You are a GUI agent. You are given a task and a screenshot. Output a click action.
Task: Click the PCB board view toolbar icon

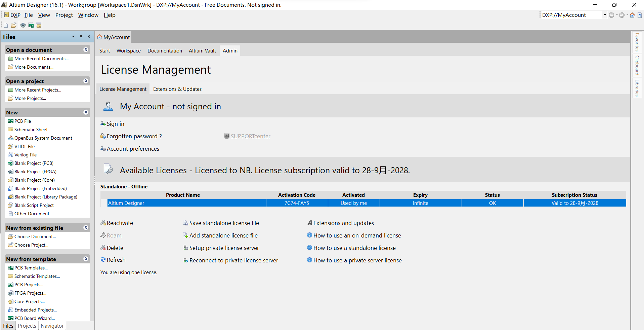pos(31,25)
